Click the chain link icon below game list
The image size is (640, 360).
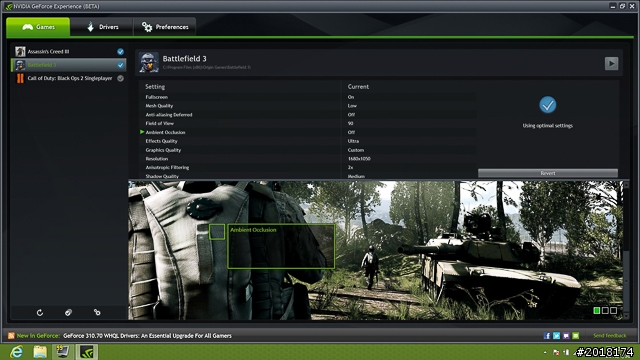(97, 313)
